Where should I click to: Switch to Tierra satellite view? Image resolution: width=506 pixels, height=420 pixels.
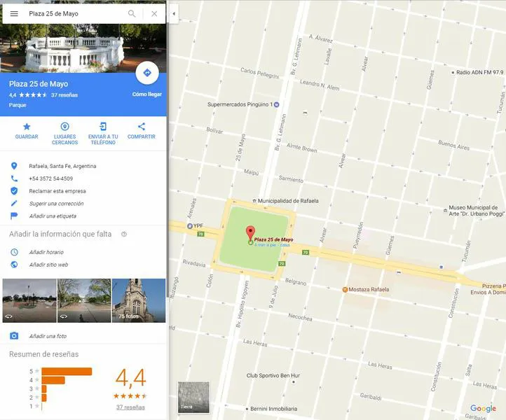[x=194, y=397]
